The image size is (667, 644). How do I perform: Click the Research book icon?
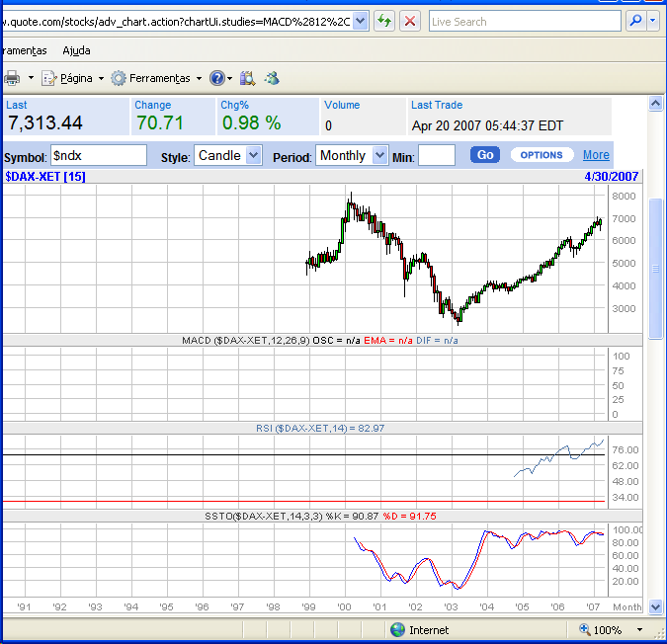coord(247,78)
